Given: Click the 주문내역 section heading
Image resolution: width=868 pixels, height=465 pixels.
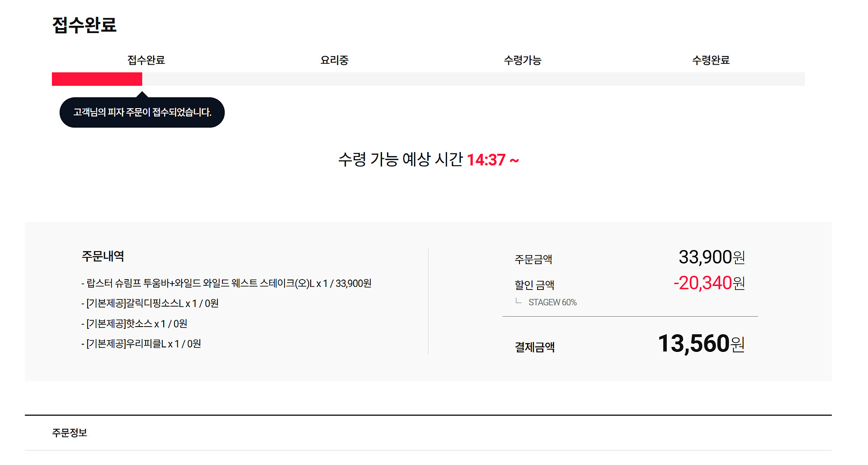Looking at the screenshot, I should pyautogui.click(x=103, y=256).
